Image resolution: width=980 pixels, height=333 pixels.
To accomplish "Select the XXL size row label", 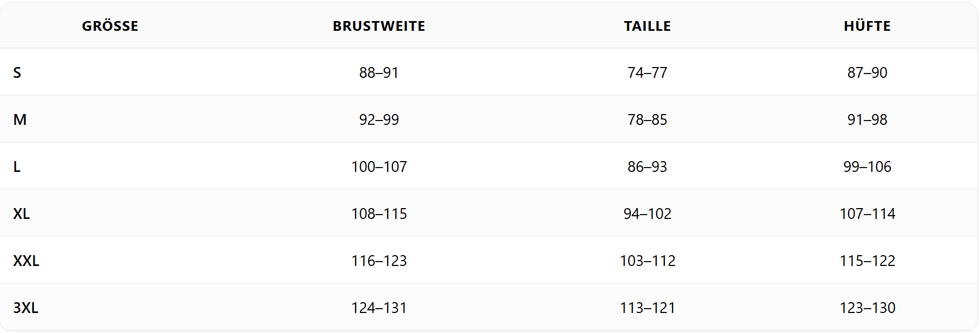I will 26,261.
